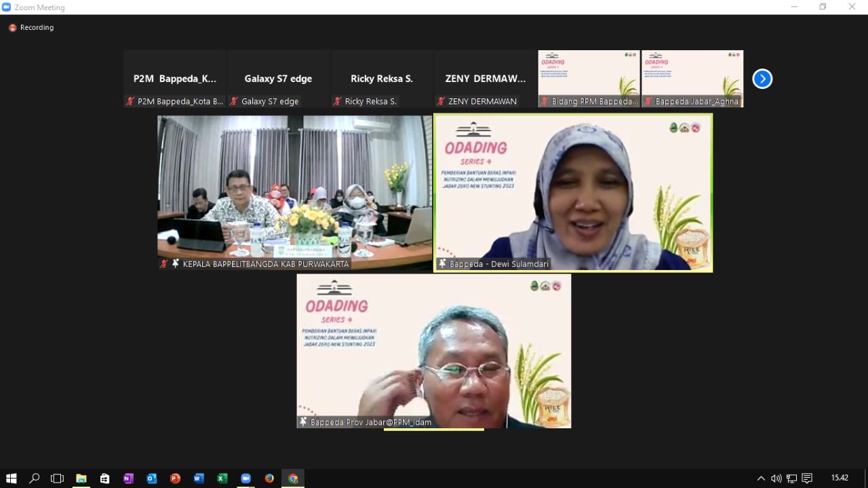Screen dimensions: 868x488
Task: Open the Action Center notifications panel
Action: point(807,478)
